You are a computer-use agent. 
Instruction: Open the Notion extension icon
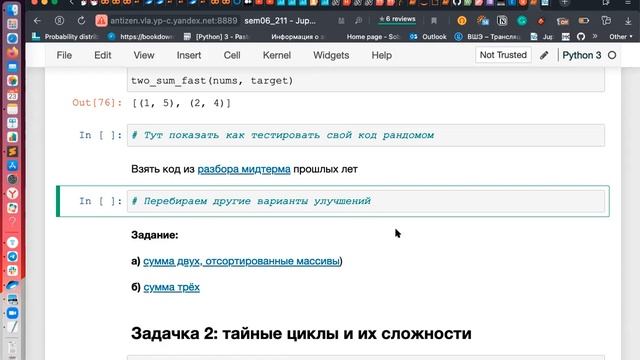502,21
